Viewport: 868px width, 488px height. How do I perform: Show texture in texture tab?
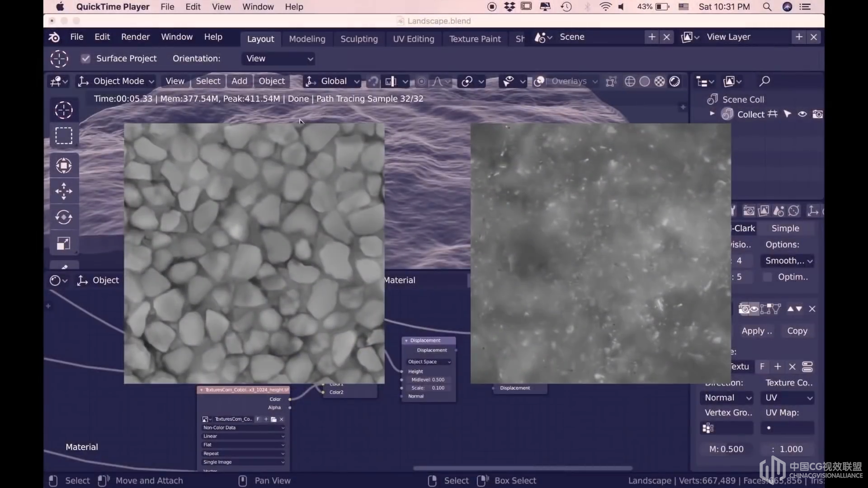tap(807, 366)
